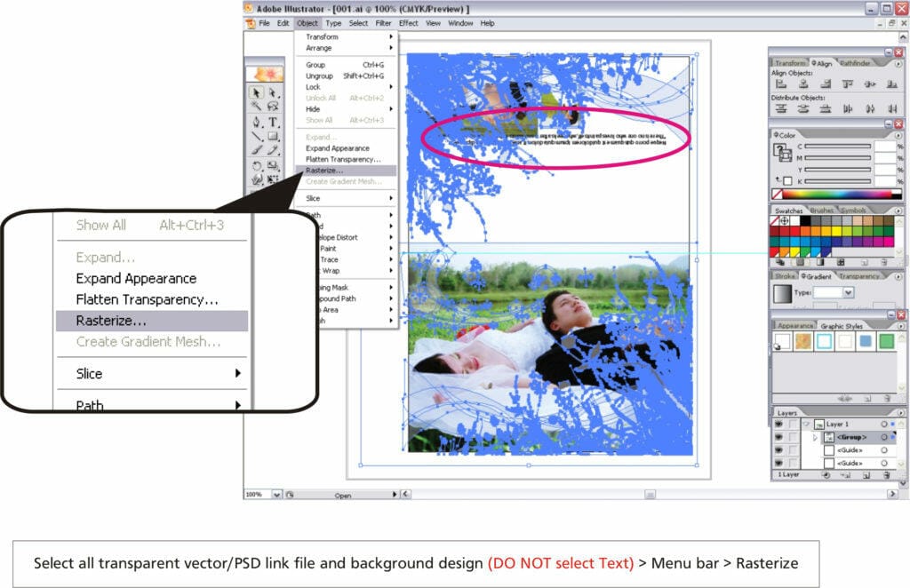The height and width of the screenshot is (588, 910).
Task: Click the first Align Objects icon
Action: (782, 83)
